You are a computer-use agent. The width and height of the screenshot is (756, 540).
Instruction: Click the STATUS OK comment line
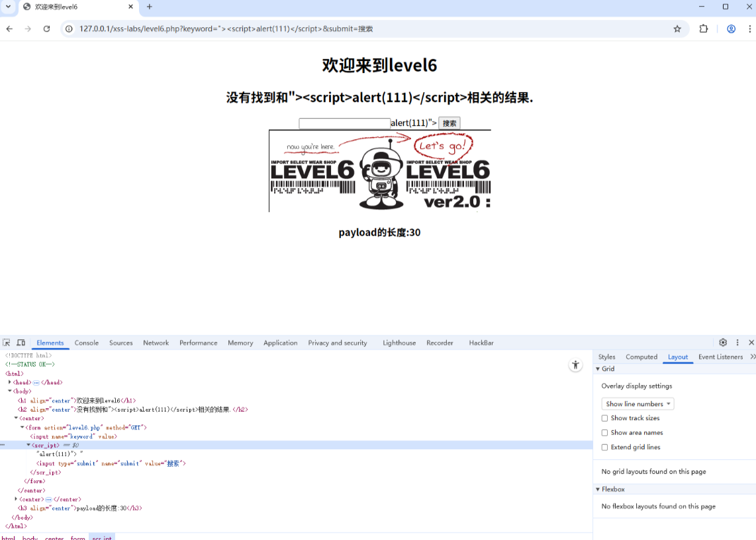[30, 364]
